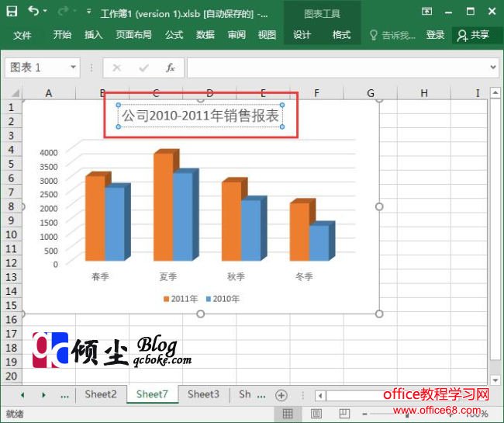This screenshot has width=504, height=423.
Task: Open Customize Quick Access Toolbar dropdown
Action: tap(88, 12)
